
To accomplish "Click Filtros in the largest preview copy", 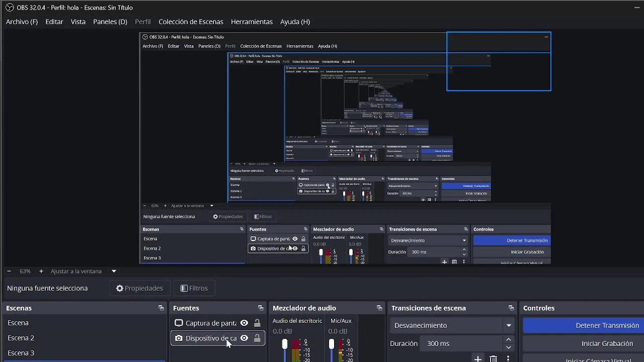I will [263, 217].
